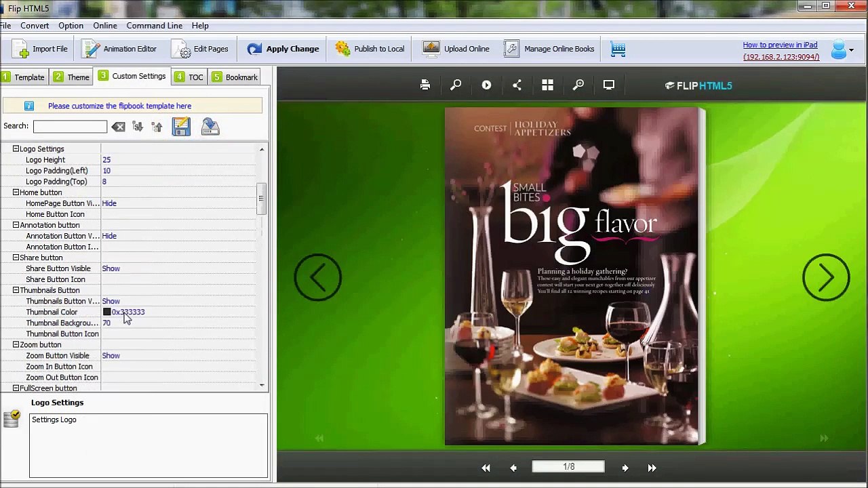Click HomePage Button Visible value Hide

point(109,203)
